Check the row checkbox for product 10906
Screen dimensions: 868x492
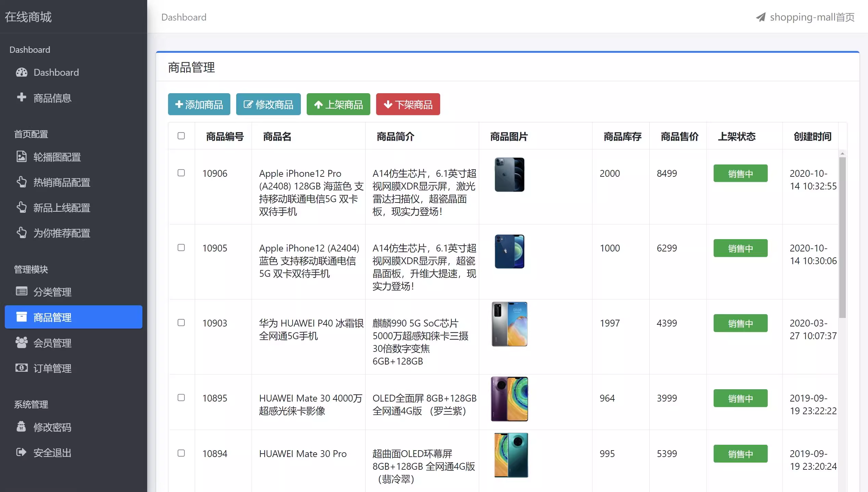pos(181,173)
